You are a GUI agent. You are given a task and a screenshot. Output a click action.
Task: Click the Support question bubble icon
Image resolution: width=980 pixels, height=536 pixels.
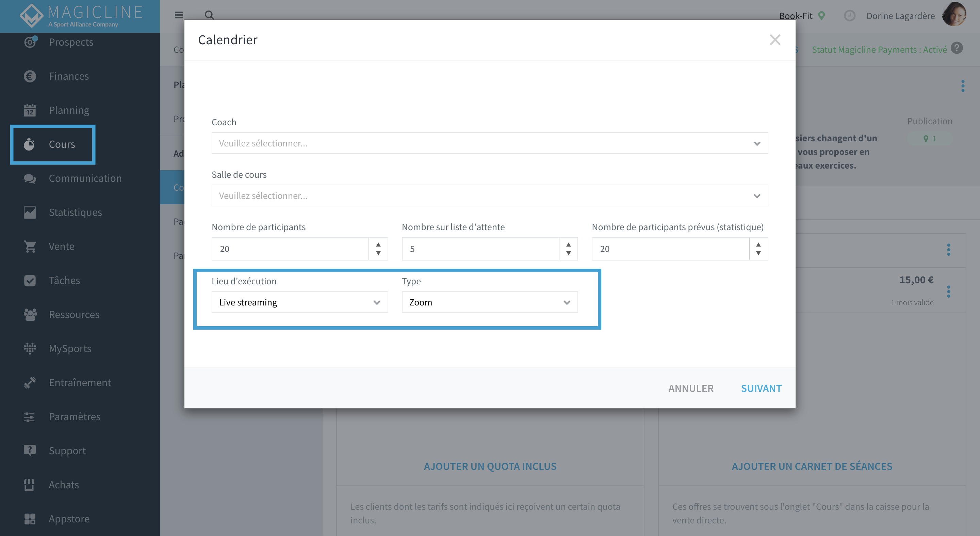(x=30, y=450)
